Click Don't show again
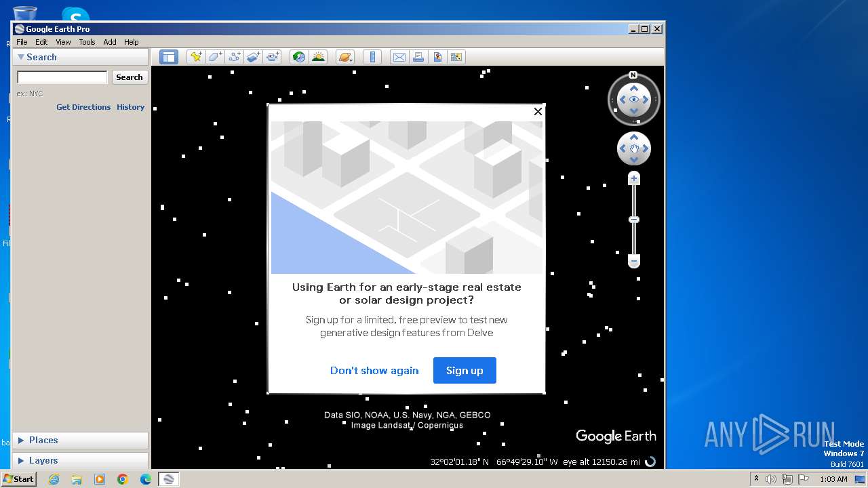 (374, 370)
